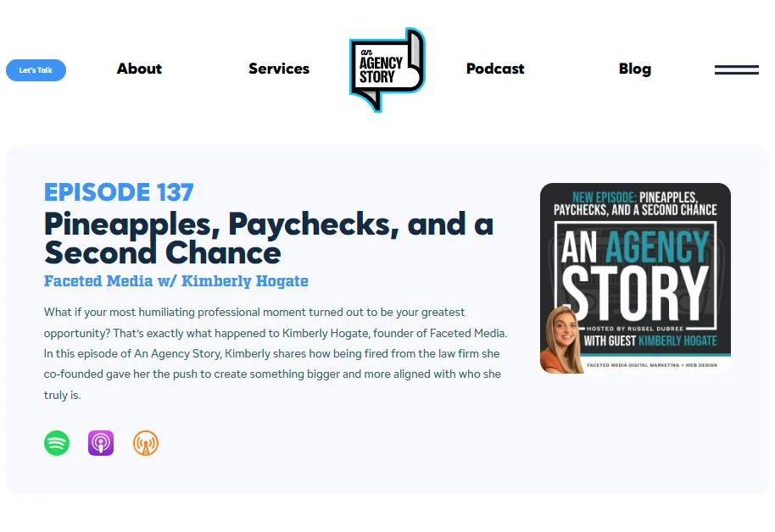
Task: Open the hamburger menu
Action: 737,70
